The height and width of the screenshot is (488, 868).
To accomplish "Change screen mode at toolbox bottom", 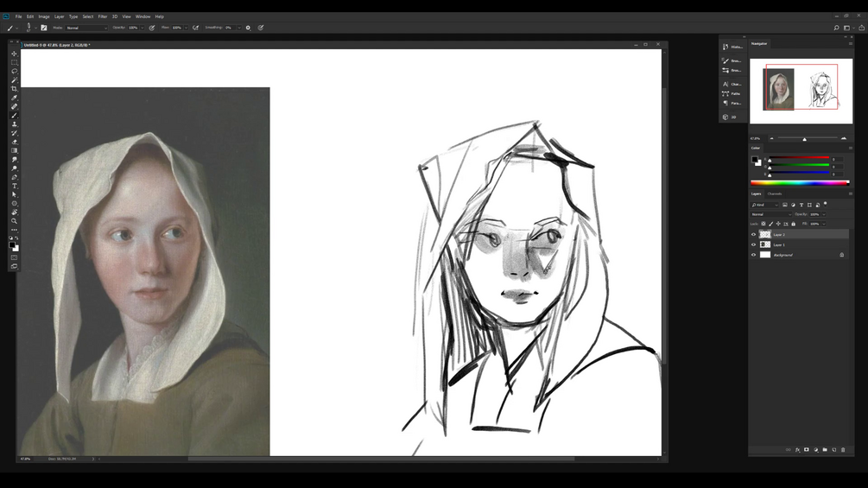I will 15,266.
